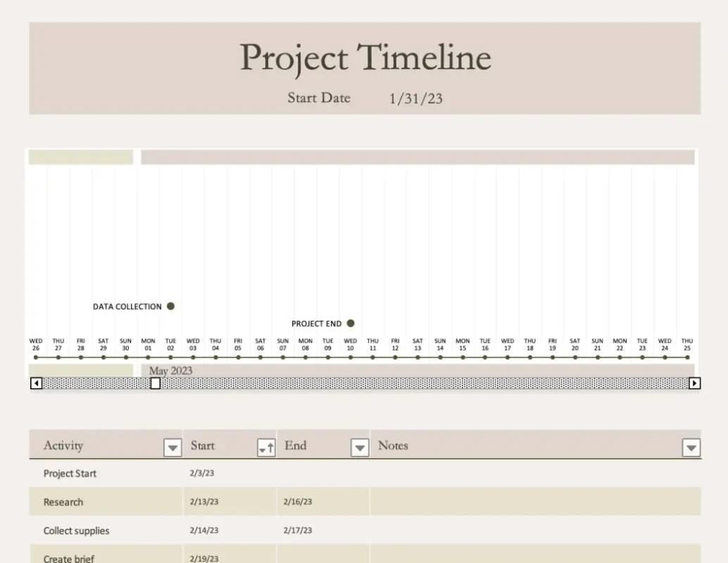Select the 2/3/23 start date cell

pyautogui.click(x=230, y=474)
